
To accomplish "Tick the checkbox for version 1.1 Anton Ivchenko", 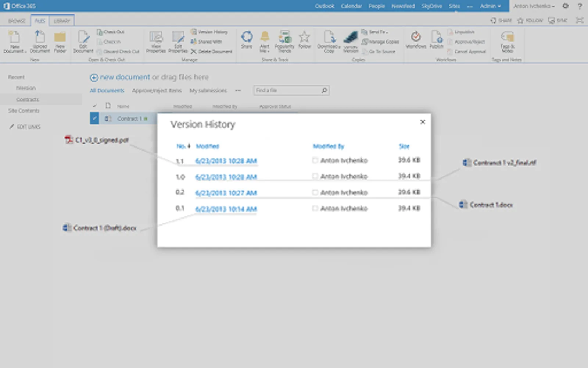I will click(x=315, y=160).
